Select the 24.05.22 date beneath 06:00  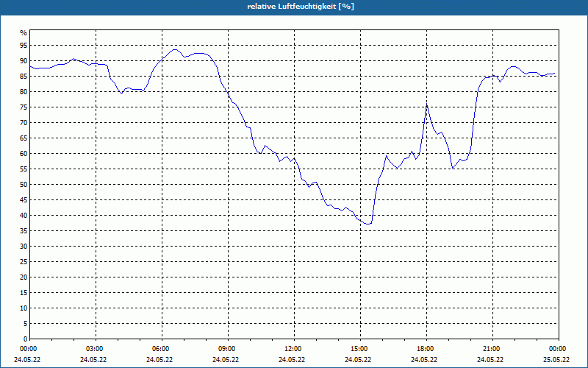[x=159, y=360]
